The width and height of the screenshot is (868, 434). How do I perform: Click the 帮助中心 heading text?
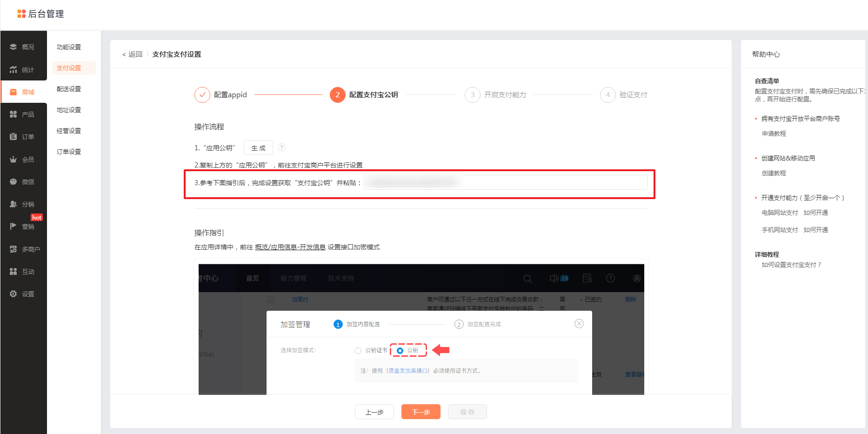[766, 54]
